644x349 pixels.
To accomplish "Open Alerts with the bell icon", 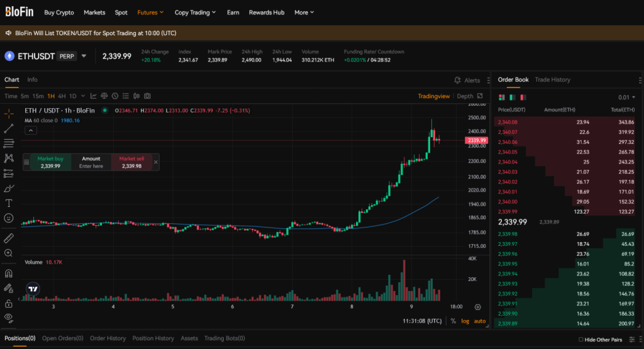I will click(x=458, y=80).
